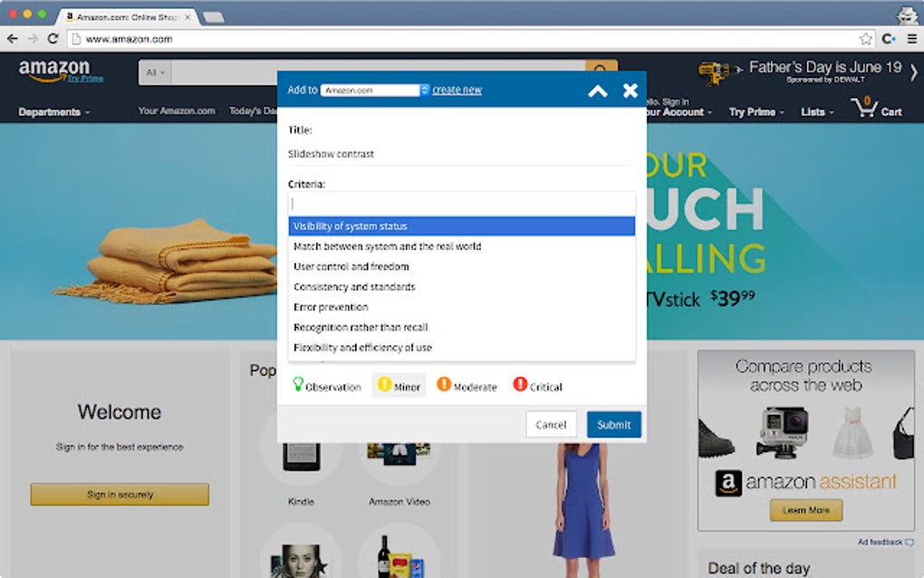Image resolution: width=924 pixels, height=578 pixels.
Task: Choose the Critical severity level
Action: 537,385
